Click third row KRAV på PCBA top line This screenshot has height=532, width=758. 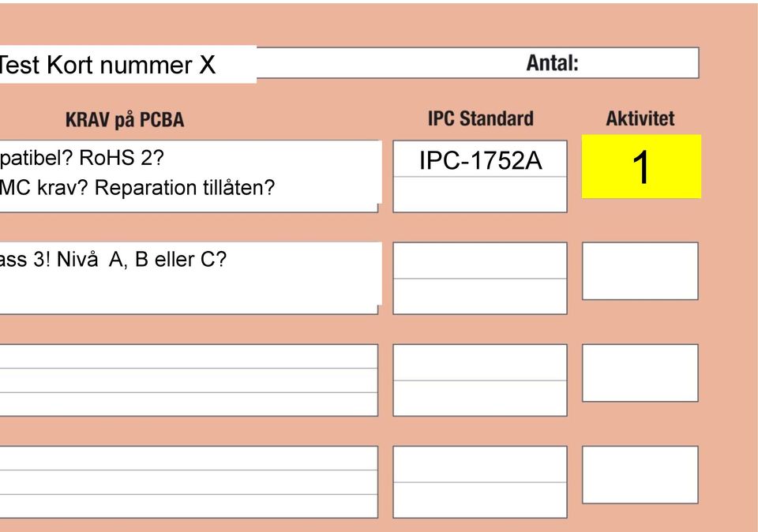[189, 357]
